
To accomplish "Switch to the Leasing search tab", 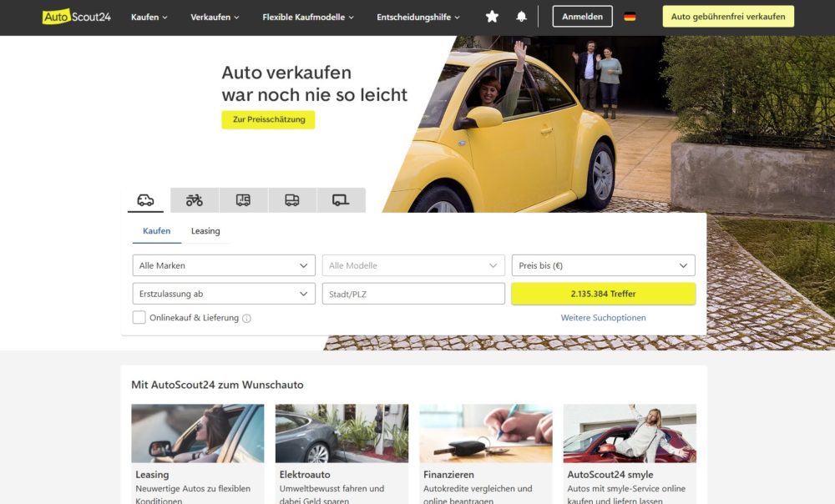I will pos(205,231).
